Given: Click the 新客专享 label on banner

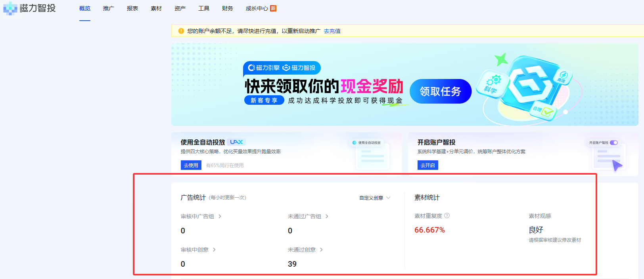Looking at the screenshot, I should click(x=264, y=100).
